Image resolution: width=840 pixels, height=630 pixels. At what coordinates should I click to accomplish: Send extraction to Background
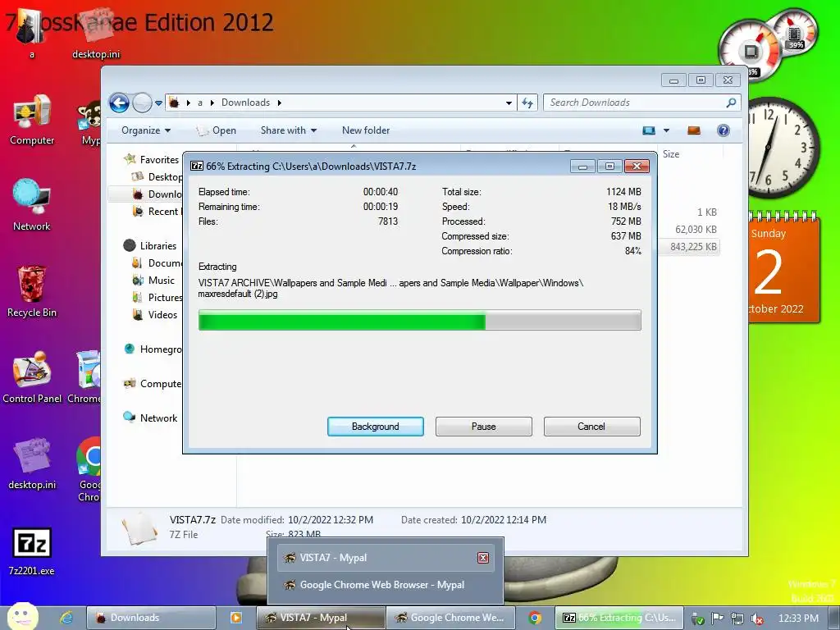point(375,427)
